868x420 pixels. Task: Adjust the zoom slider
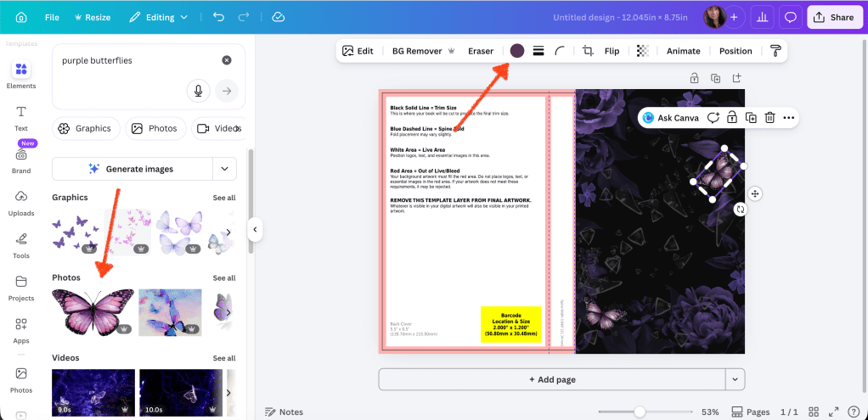(x=640, y=412)
